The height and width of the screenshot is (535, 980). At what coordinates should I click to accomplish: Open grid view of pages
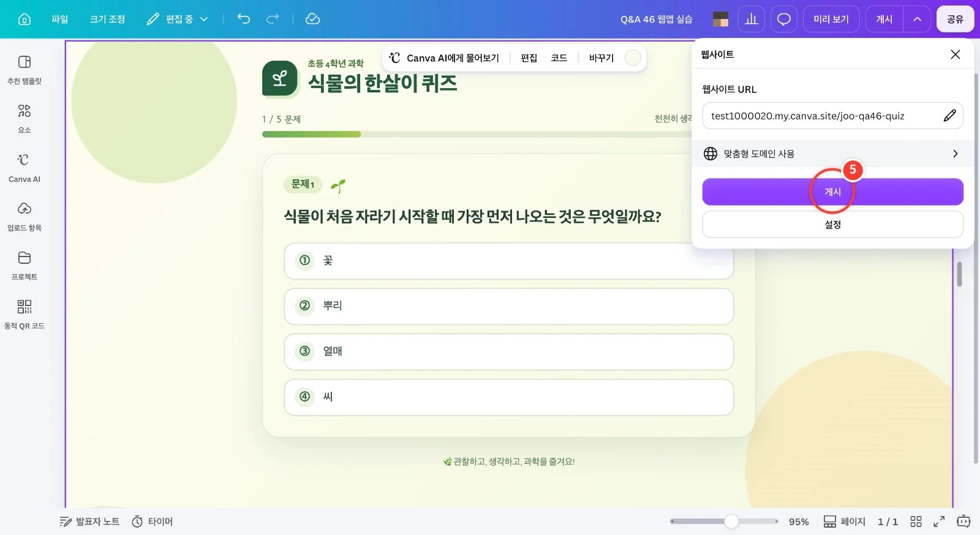coord(916,522)
